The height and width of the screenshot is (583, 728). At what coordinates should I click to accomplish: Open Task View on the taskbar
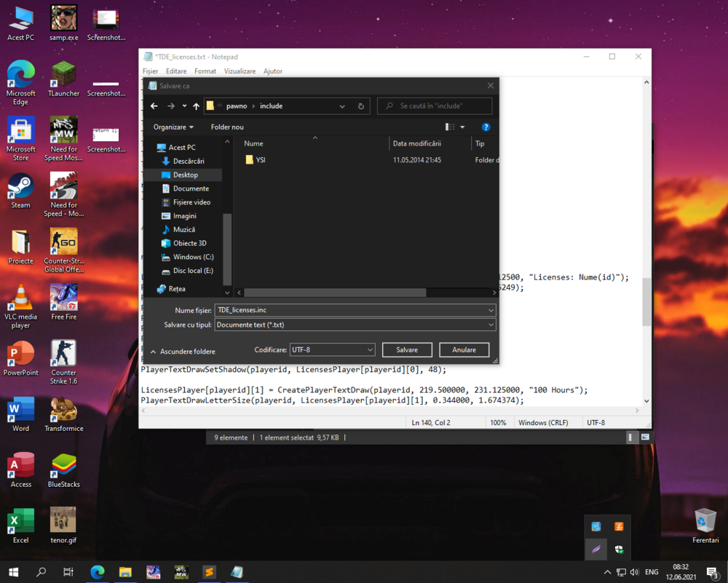68,572
